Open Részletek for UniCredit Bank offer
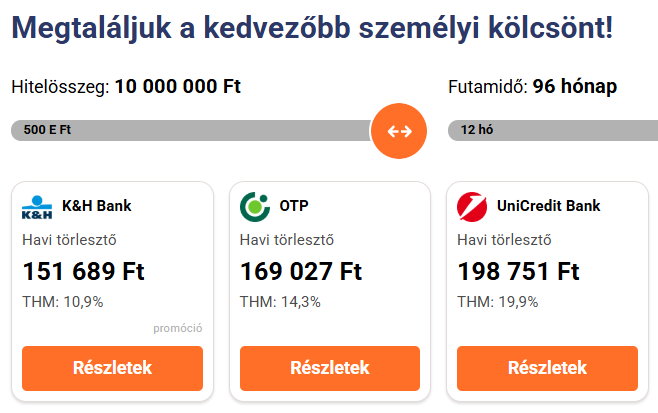Screen dimensions: 658x413 click(x=547, y=368)
